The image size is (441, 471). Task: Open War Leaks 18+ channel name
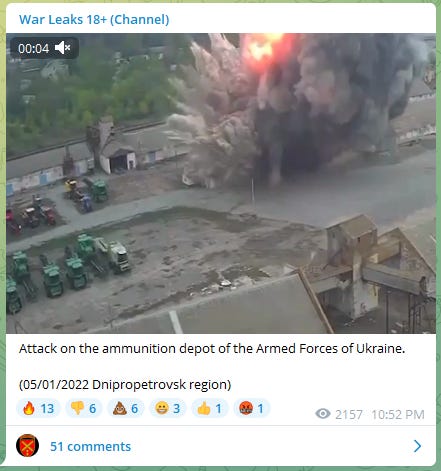click(94, 20)
